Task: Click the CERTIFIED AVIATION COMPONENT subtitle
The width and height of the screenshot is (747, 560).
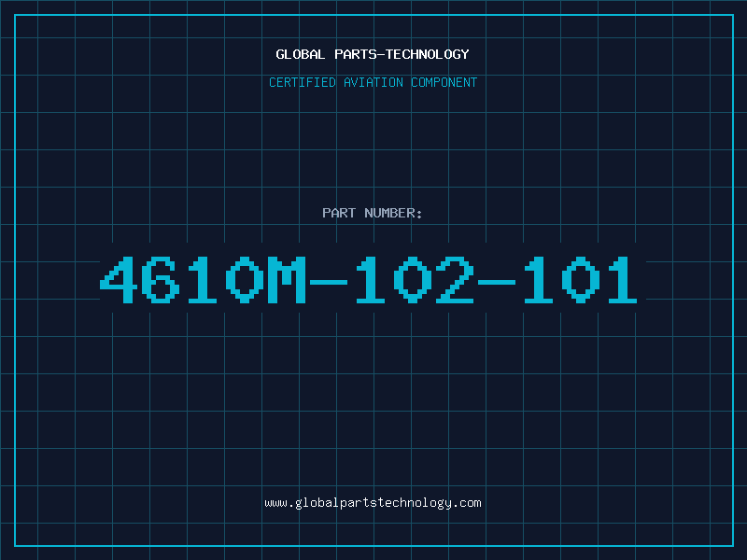Action: 373,82
